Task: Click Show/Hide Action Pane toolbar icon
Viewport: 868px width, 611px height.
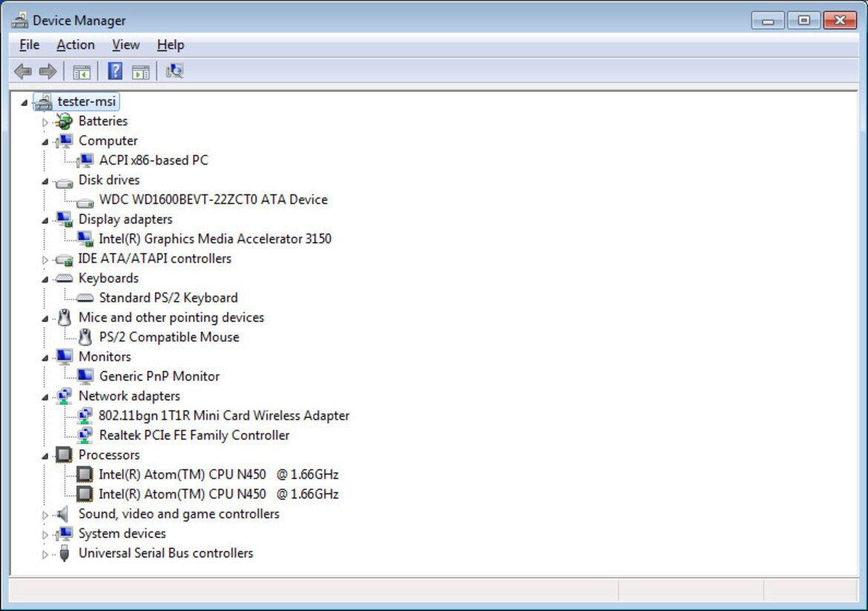Action: (x=140, y=71)
